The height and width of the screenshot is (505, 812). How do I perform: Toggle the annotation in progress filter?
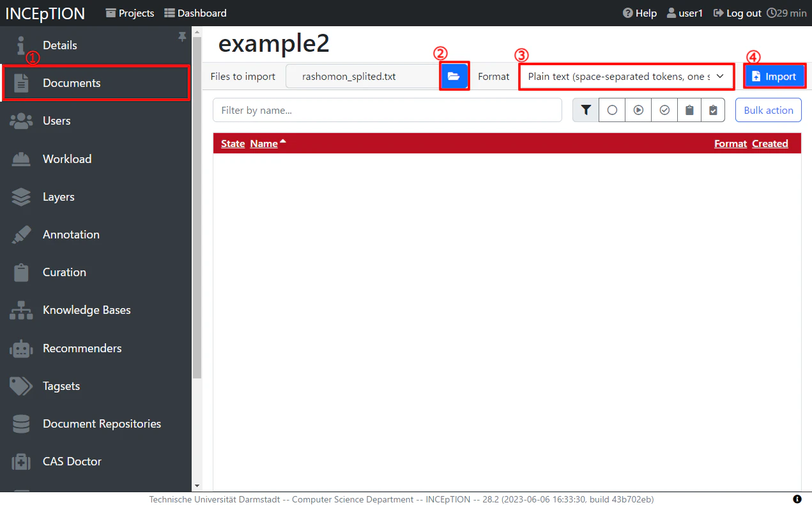click(x=638, y=110)
